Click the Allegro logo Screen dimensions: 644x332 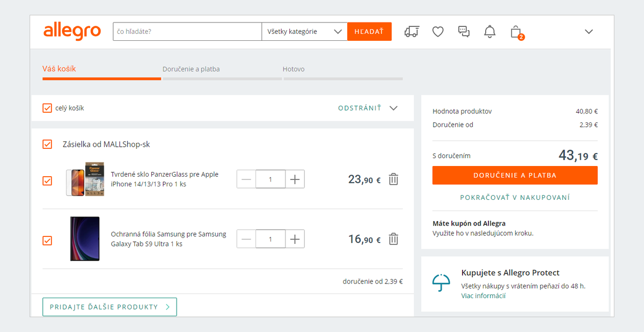coord(72,31)
